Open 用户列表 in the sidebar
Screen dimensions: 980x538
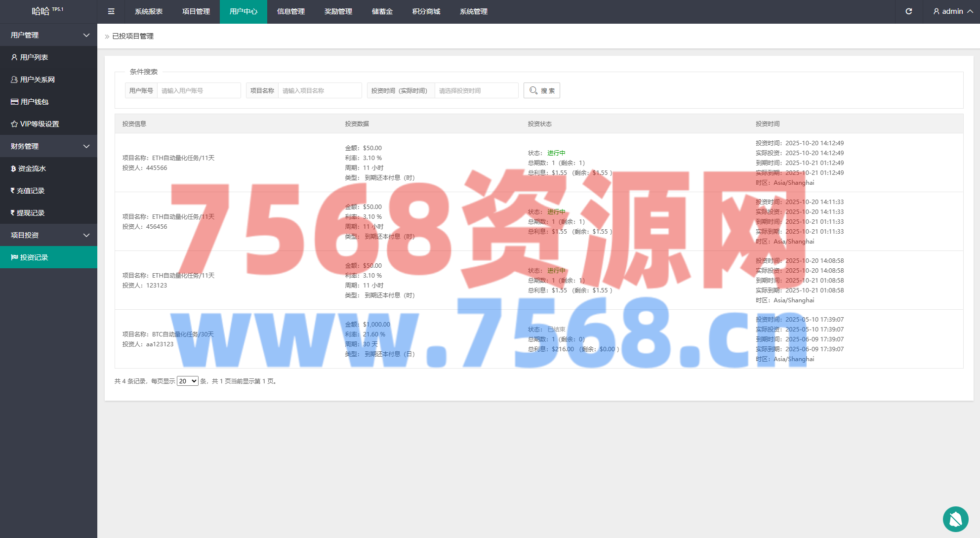click(x=34, y=57)
